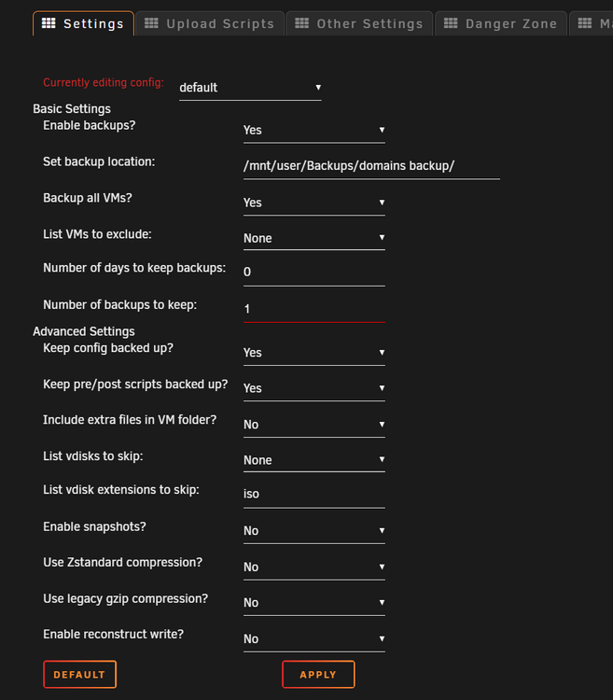Switch to the Danger Zone tab

501,23
